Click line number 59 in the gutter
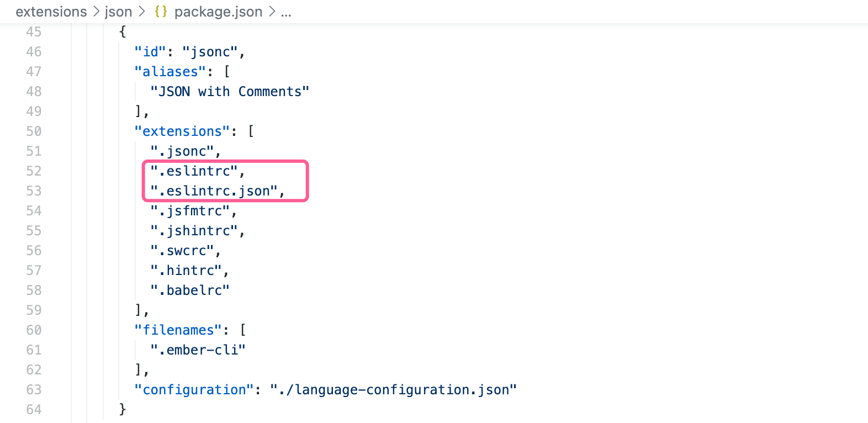The image size is (868, 423). coord(34,310)
